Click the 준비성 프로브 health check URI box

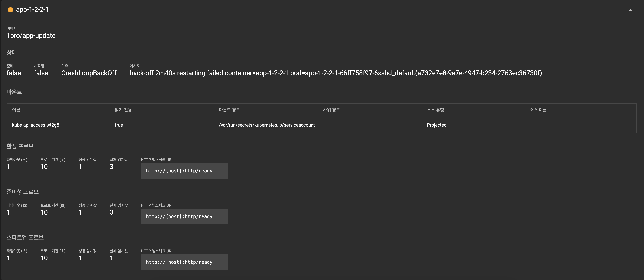click(x=184, y=216)
